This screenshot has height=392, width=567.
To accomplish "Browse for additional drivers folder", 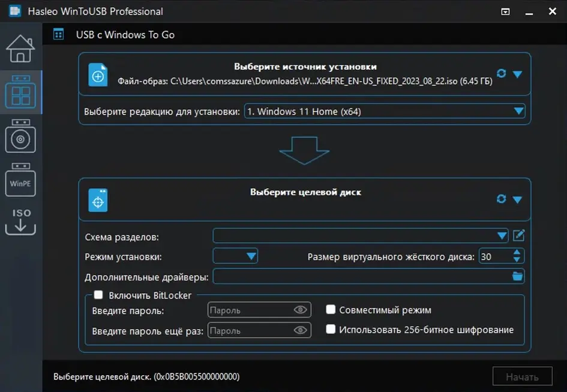I will (x=517, y=276).
